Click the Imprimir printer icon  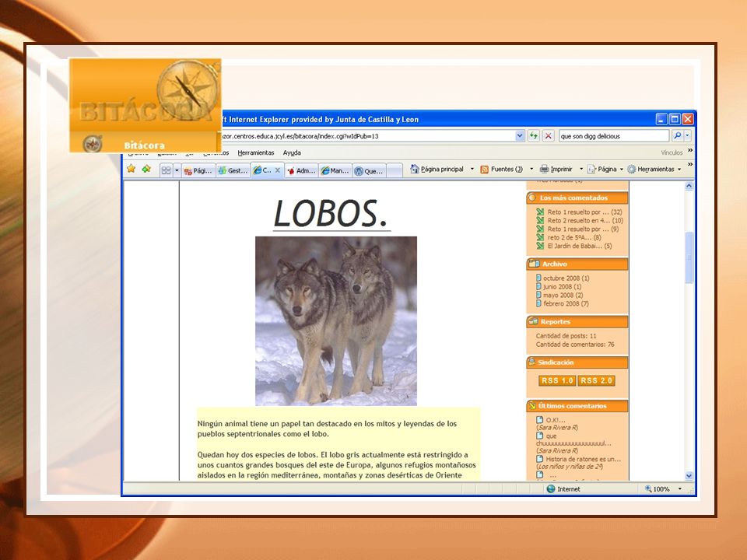click(x=544, y=169)
